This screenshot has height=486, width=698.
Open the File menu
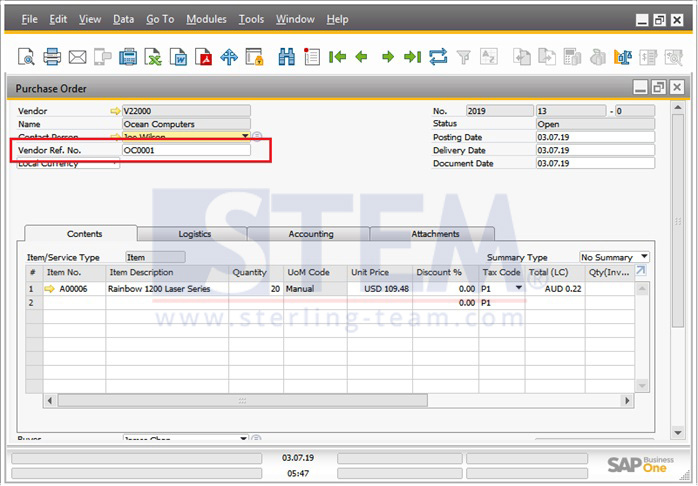29,19
